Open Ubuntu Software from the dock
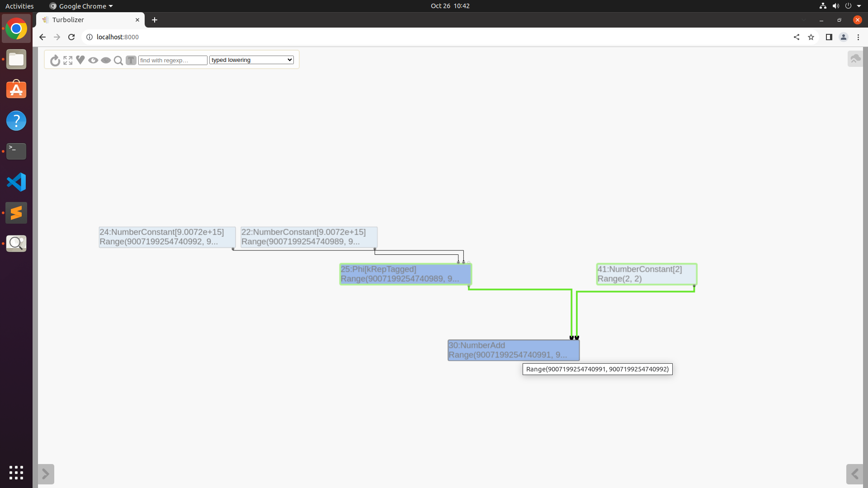 [16, 90]
